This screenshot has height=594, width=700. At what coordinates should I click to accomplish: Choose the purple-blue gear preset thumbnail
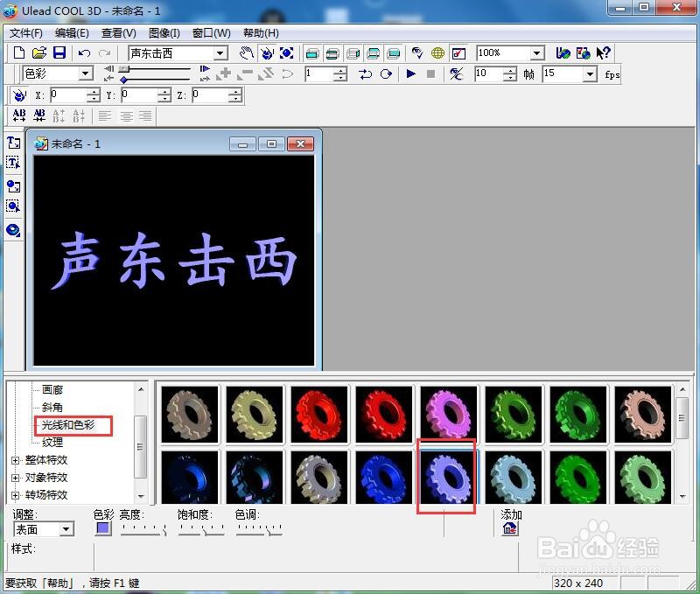pyautogui.click(x=448, y=477)
